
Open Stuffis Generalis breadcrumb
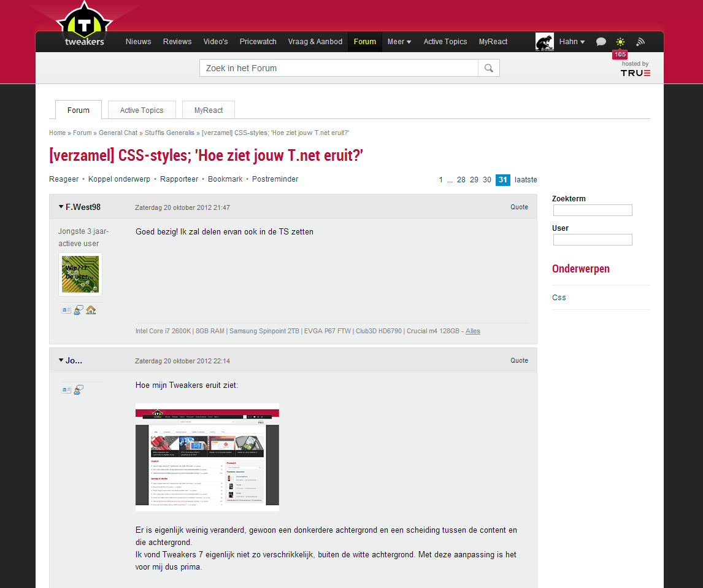pyautogui.click(x=169, y=133)
